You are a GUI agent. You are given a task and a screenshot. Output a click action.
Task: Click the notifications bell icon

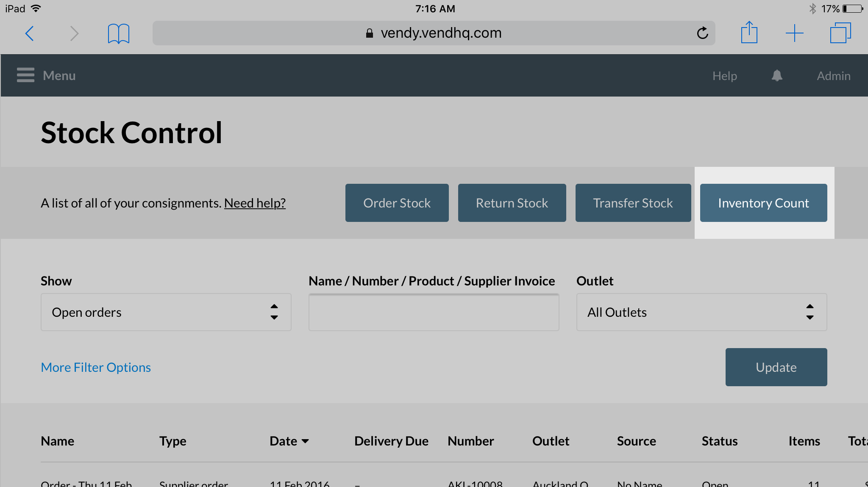pyautogui.click(x=776, y=76)
